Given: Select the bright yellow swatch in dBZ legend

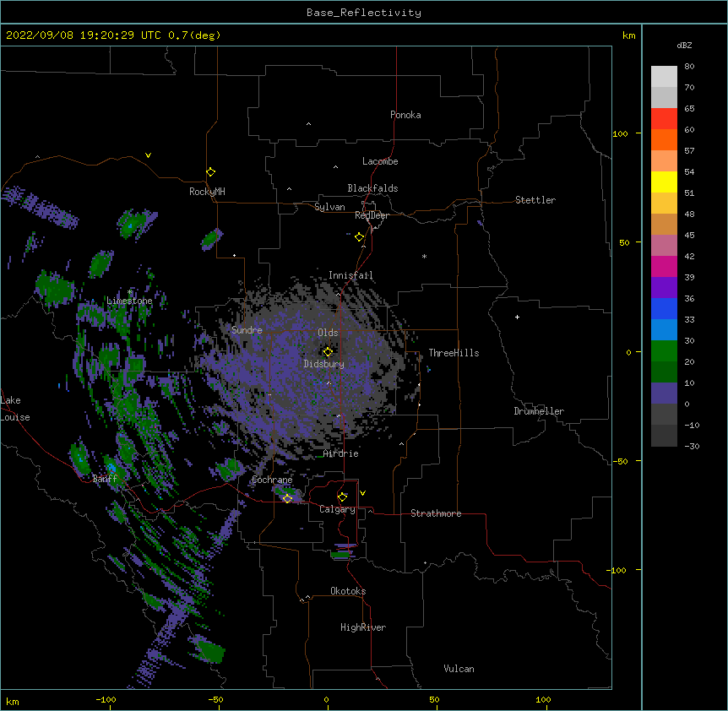Looking at the screenshot, I should tap(664, 182).
